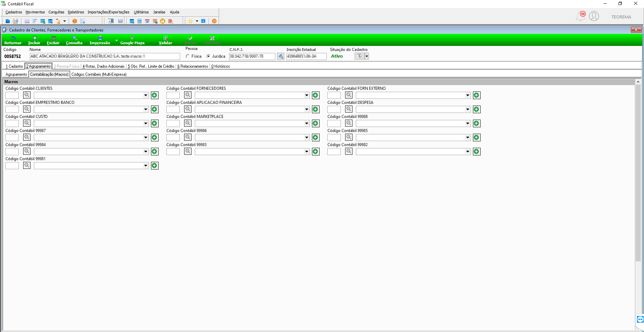Select the Jurídica radio button
Image resolution: width=644 pixels, height=332 pixels.
pos(208,56)
